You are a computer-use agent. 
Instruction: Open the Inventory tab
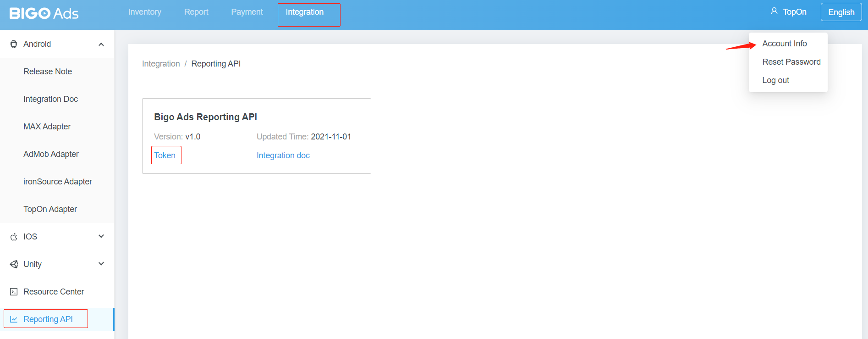coord(145,12)
